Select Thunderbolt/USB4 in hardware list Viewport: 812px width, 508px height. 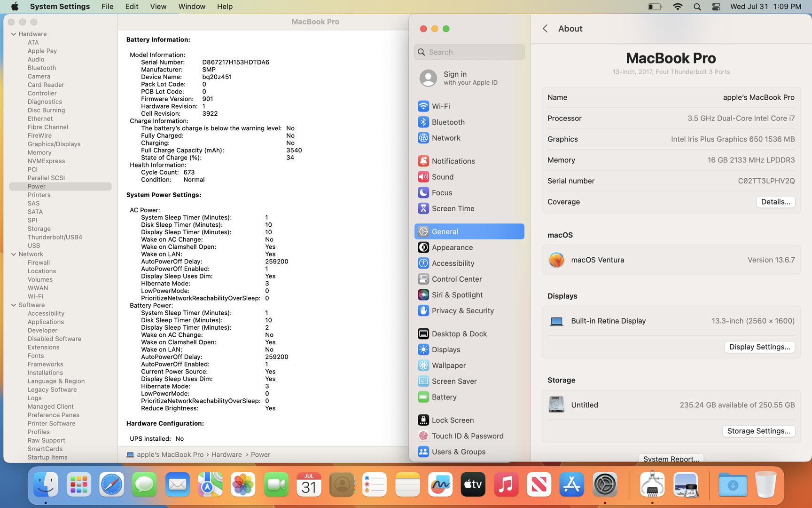pyautogui.click(x=55, y=237)
